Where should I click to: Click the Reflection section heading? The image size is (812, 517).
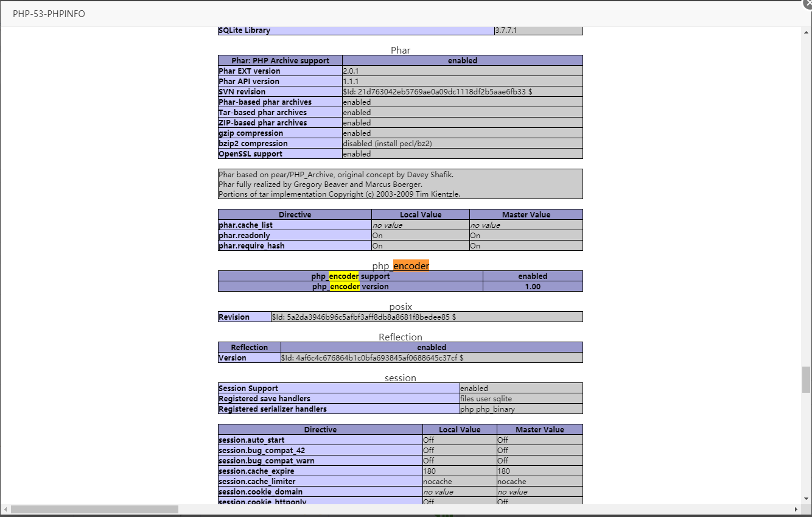pyautogui.click(x=401, y=337)
